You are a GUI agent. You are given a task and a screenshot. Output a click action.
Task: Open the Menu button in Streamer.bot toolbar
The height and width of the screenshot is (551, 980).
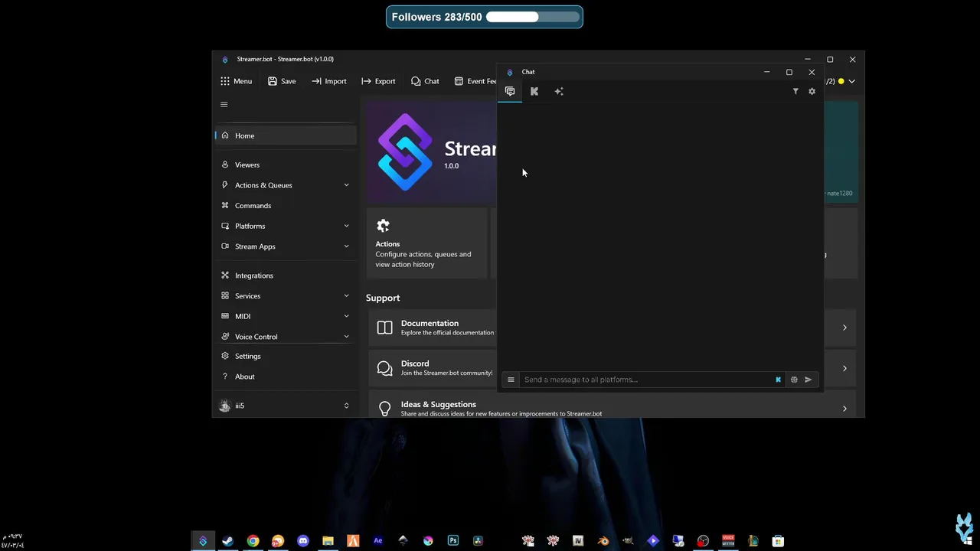tap(236, 81)
